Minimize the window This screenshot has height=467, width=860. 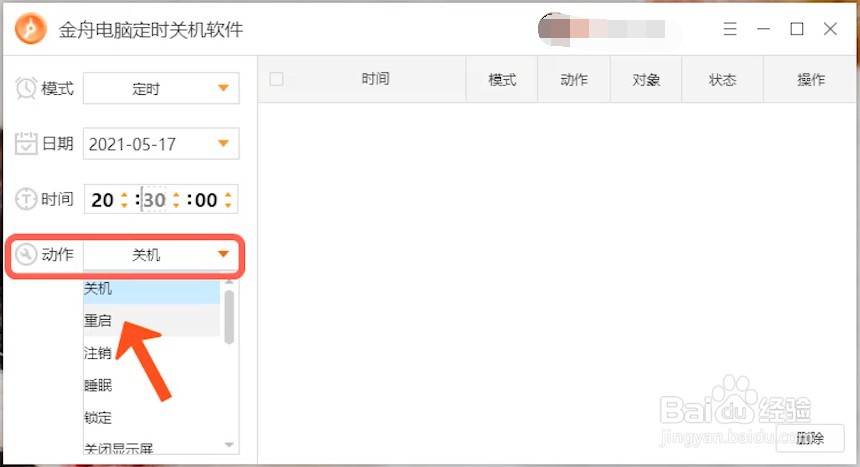coord(763,29)
